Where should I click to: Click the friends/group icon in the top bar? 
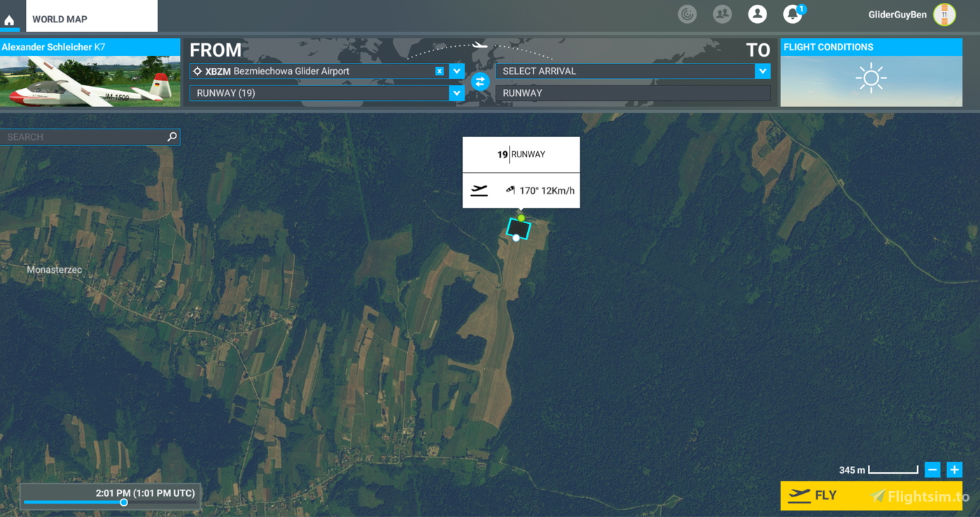[x=722, y=14]
